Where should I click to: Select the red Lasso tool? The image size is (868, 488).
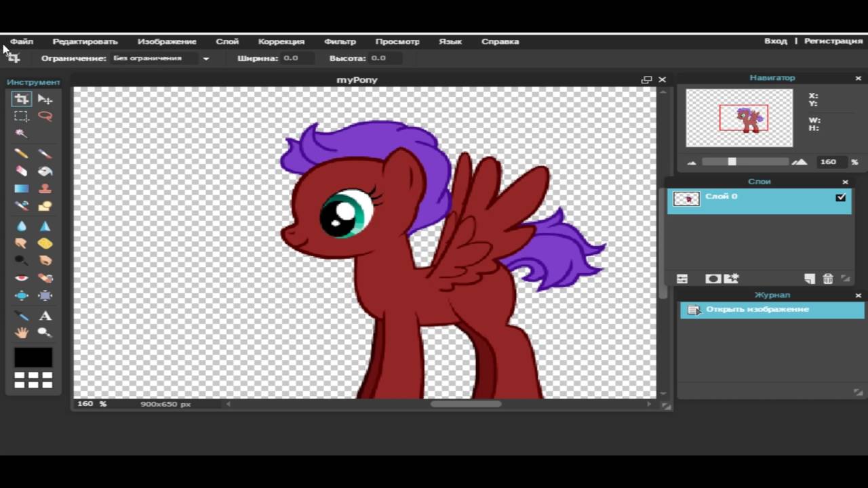45,117
